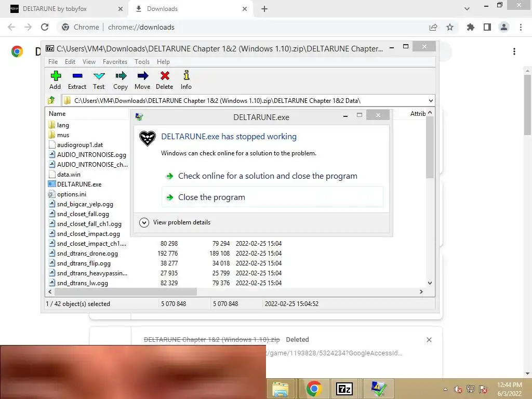Open the error report taskbar item
This screenshot has height=399, width=532.
click(378, 389)
